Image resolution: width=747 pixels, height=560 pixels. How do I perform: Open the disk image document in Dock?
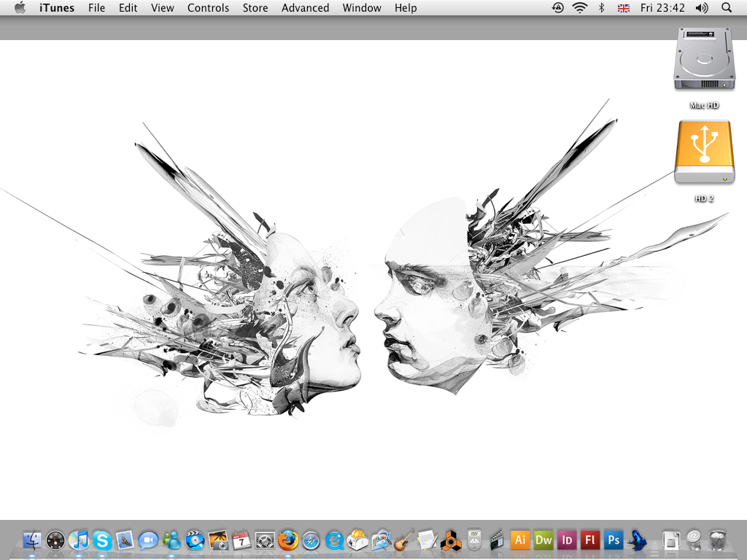click(671, 540)
